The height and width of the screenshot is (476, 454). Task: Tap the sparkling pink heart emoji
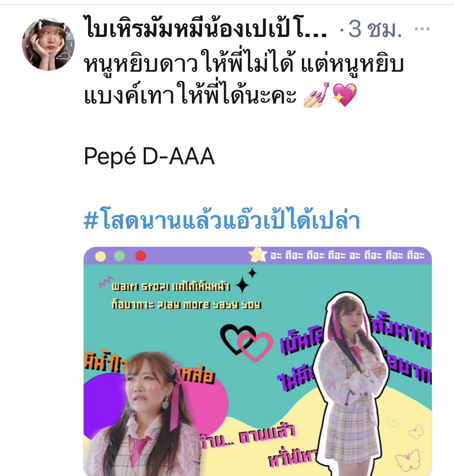(x=344, y=95)
